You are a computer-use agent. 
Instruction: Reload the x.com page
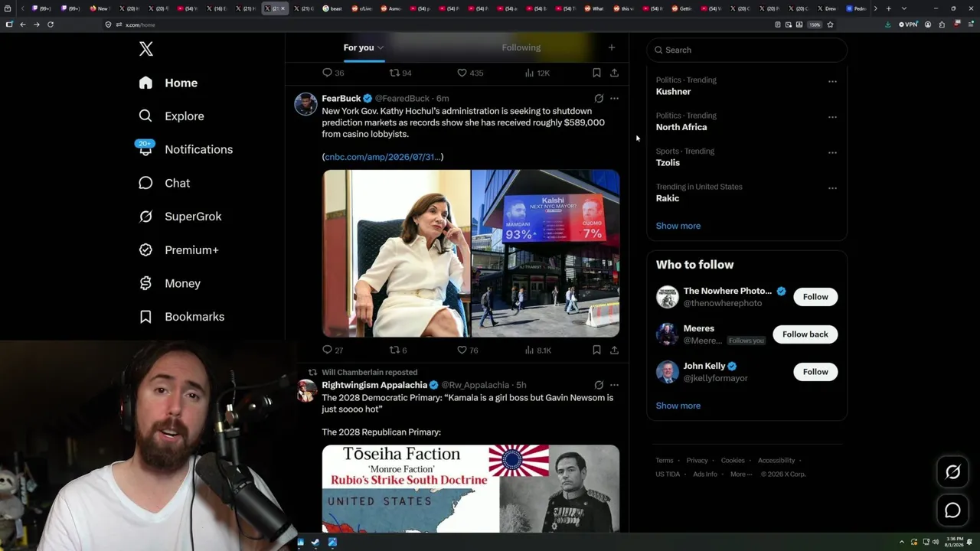[x=51, y=24]
